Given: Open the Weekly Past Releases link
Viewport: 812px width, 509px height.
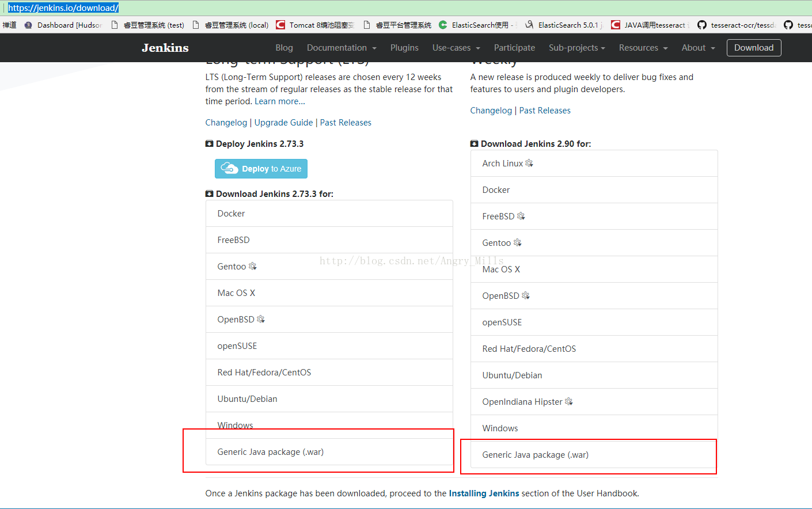Looking at the screenshot, I should click(x=545, y=111).
